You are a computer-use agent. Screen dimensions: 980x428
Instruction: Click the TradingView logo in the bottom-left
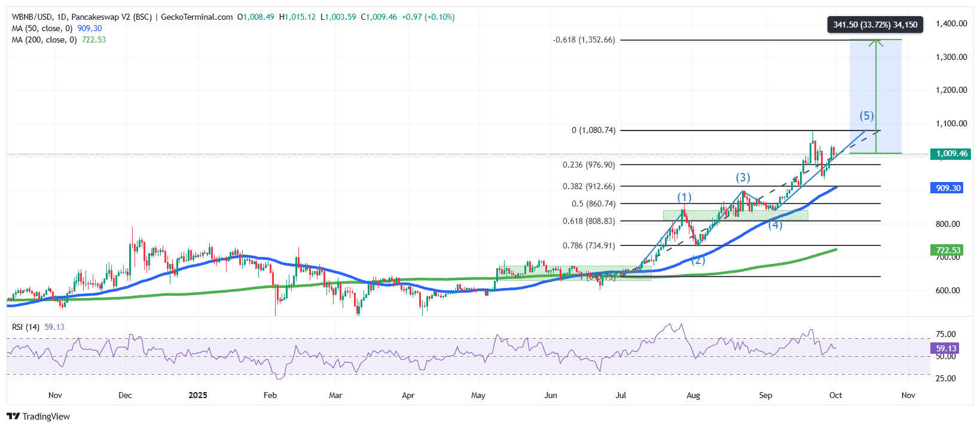click(x=38, y=416)
